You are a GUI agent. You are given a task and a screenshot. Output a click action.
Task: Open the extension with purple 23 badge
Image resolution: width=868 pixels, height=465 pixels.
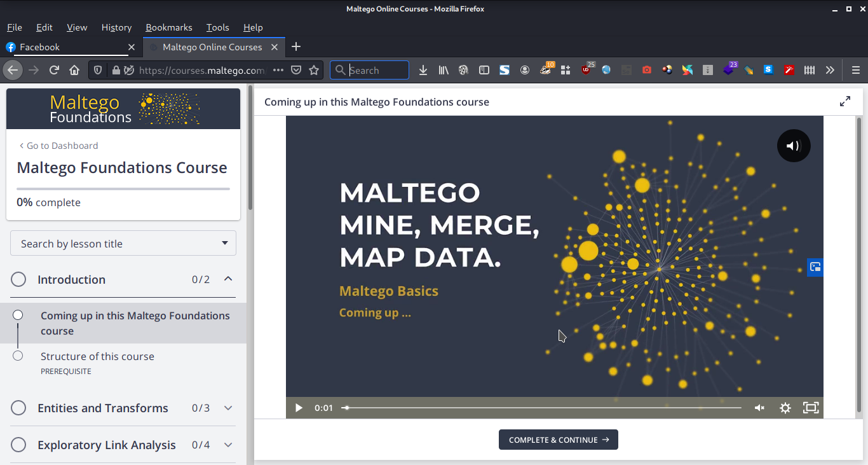[729, 69]
